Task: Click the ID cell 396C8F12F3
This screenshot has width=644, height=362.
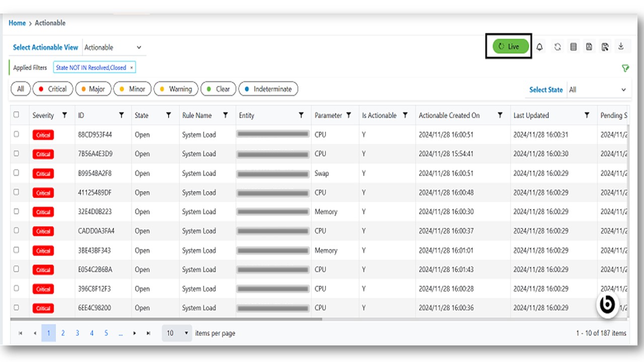Action: tap(95, 289)
